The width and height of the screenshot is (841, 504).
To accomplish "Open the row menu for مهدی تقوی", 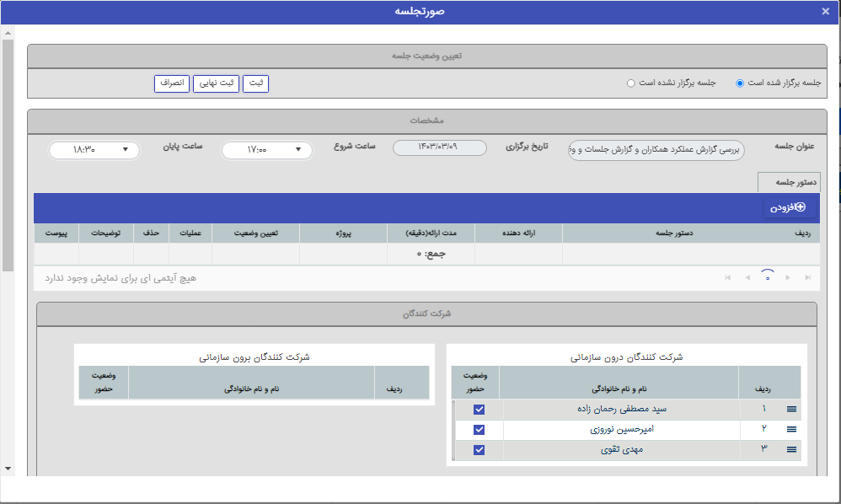I will click(790, 449).
